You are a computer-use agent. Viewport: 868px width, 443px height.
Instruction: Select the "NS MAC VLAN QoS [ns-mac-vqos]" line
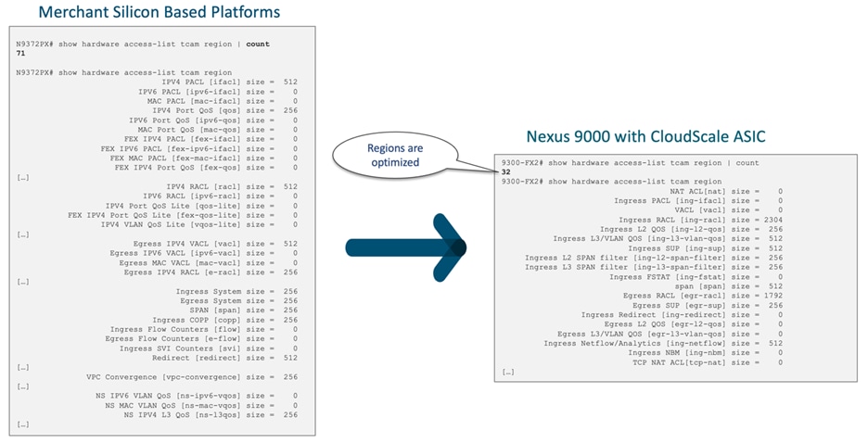pos(201,405)
